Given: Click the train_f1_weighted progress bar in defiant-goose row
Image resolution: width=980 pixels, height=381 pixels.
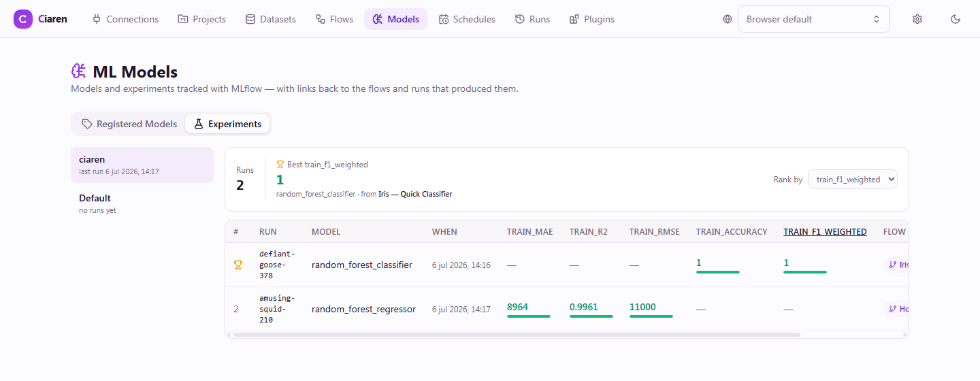Looking at the screenshot, I should coord(805,272).
